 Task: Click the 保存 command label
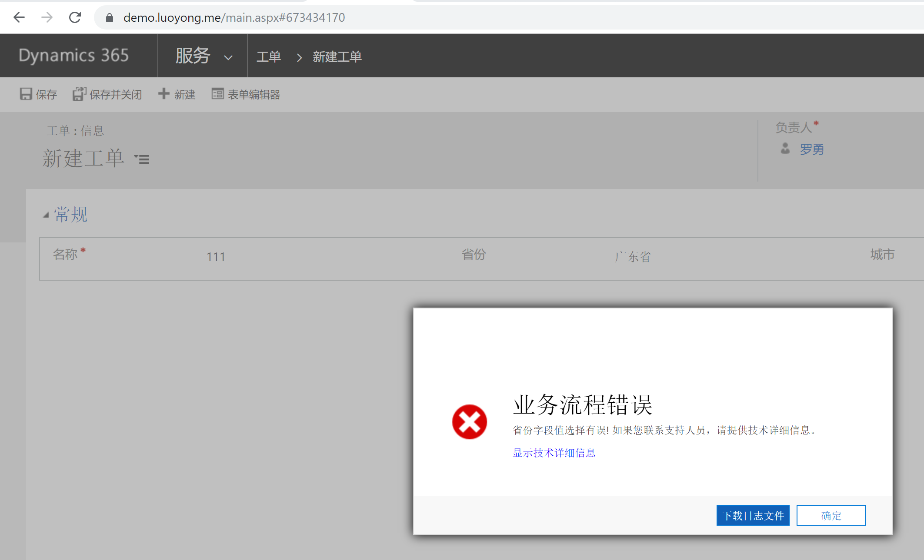click(47, 94)
